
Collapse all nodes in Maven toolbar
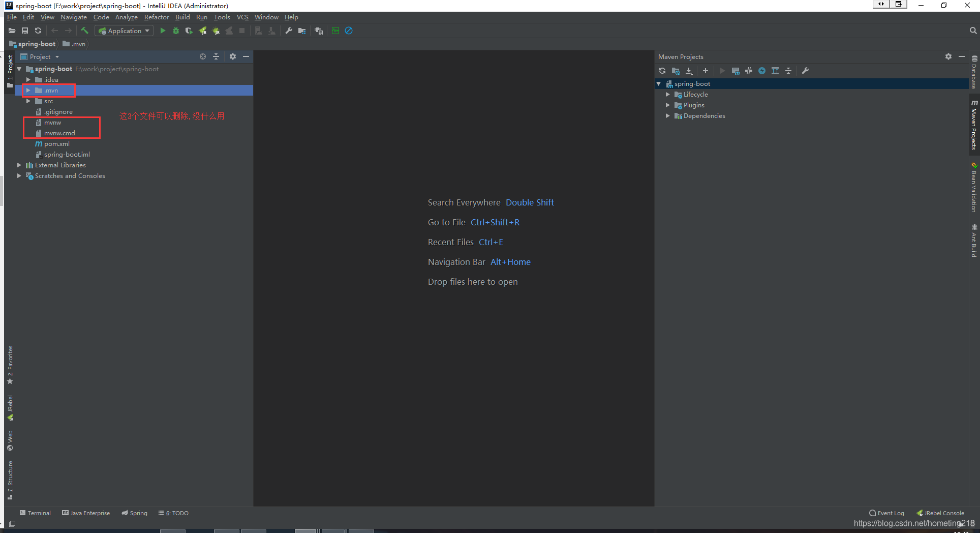click(x=788, y=71)
